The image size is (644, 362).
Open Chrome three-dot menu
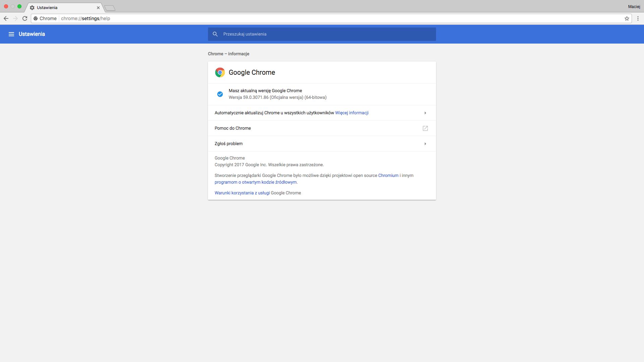[638, 18]
